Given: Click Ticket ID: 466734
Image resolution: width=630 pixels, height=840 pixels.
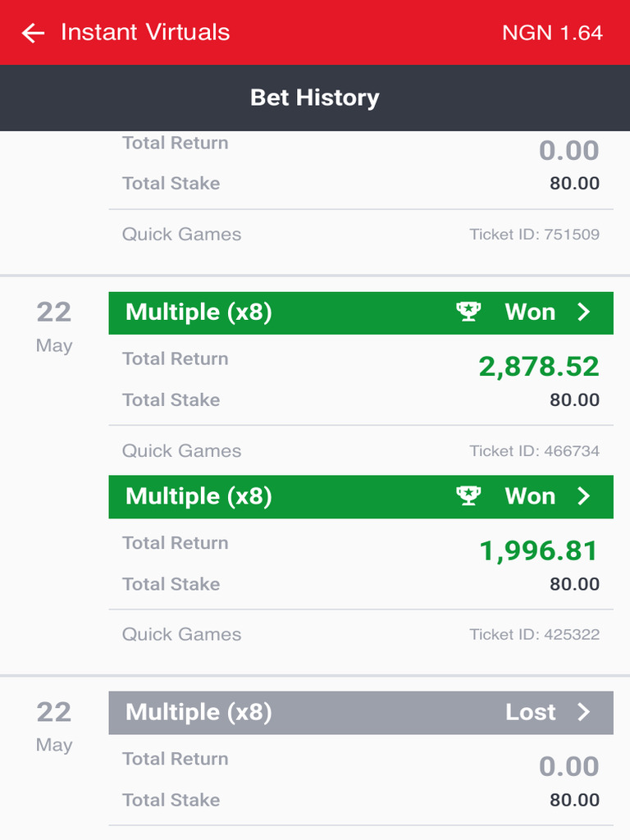Looking at the screenshot, I should tap(534, 451).
